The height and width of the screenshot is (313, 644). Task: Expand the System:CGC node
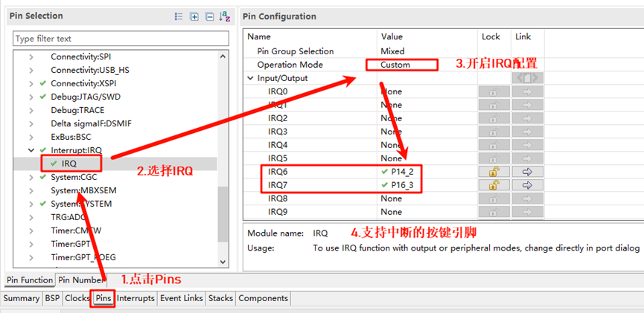[x=31, y=177]
